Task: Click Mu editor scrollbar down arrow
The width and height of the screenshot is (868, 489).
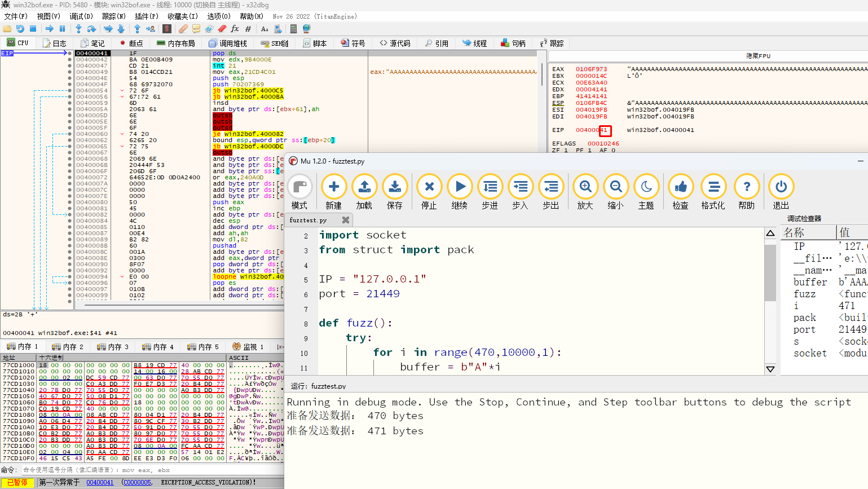Action: 770,369
